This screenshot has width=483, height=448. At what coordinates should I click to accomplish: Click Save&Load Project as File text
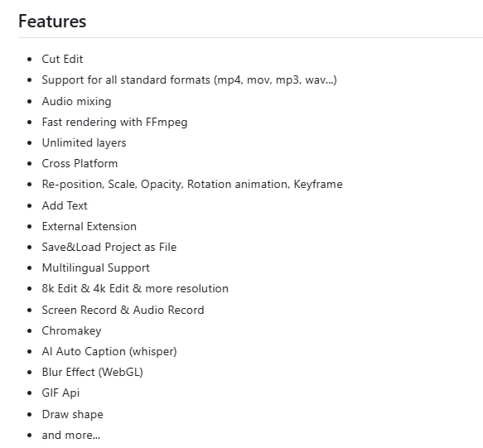coord(109,248)
